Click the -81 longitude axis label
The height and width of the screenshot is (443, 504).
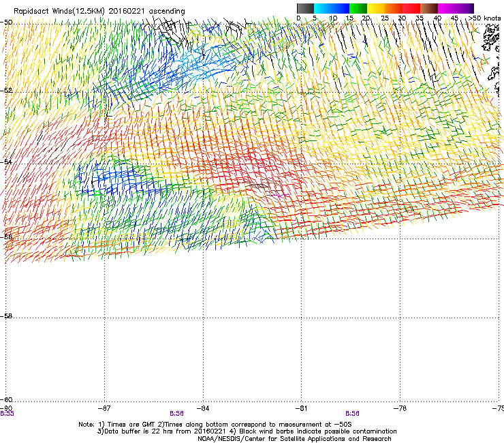click(x=302, y=408)
